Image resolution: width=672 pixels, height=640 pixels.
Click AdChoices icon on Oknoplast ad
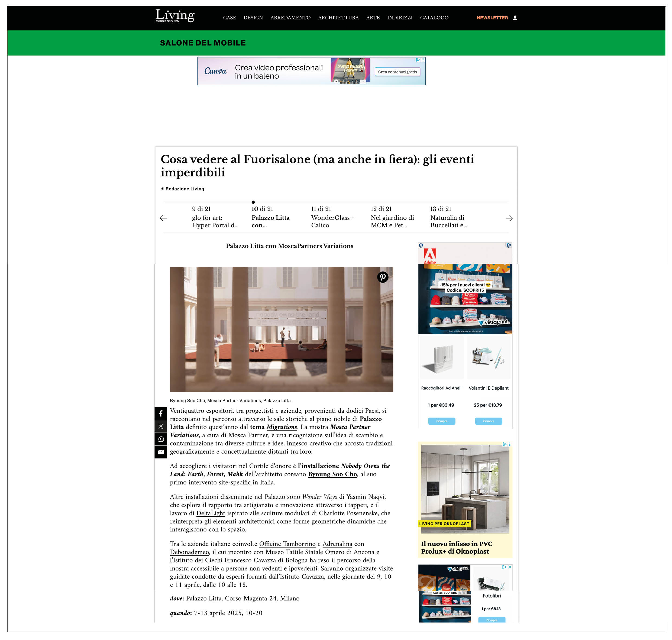[505, 444]
